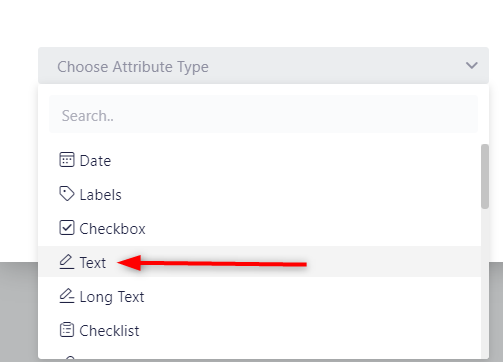
Task: Select the highlighted Text option
Action: click(260, 262)
